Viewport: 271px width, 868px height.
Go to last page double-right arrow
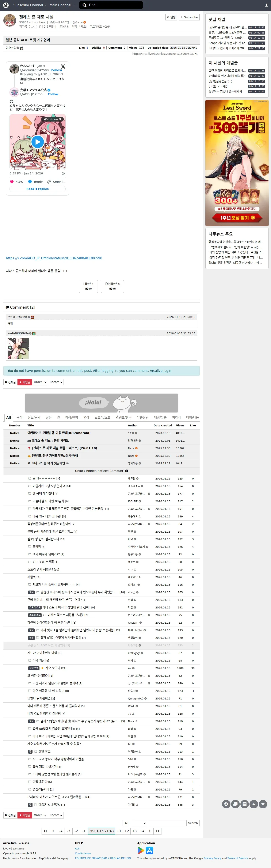157,831
